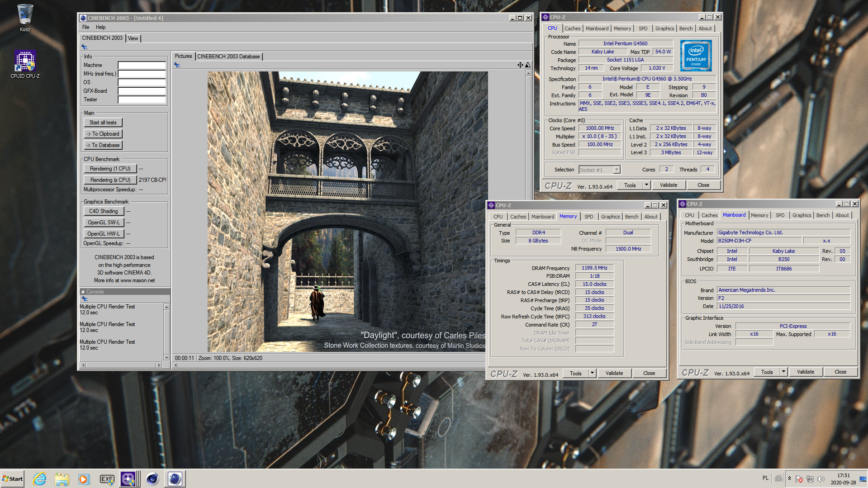This screenshot has height=488, width=868.
Task: Open the volume speaker tray icon
Action: 821,479
